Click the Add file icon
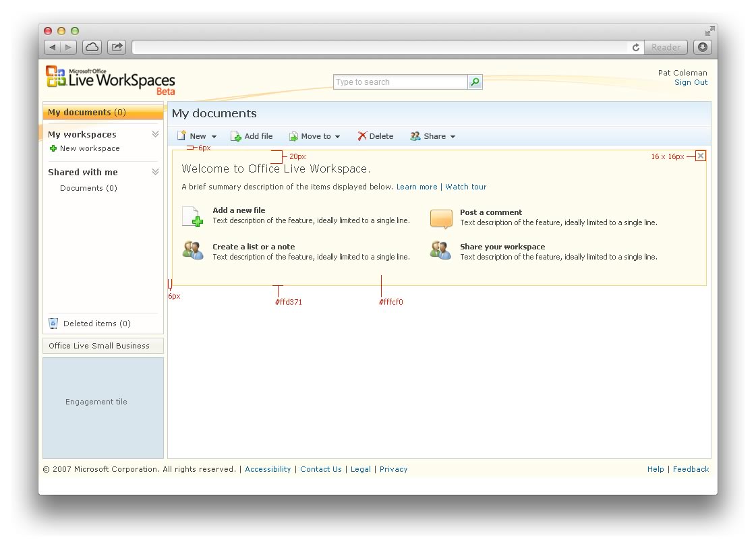756x548 pixels. click(236, 136)
